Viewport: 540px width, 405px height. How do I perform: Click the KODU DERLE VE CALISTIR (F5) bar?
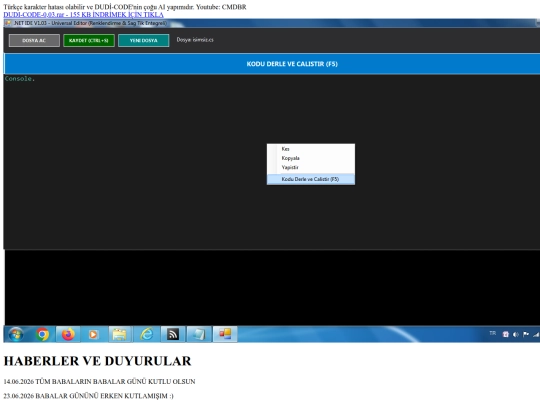(272, 64)
